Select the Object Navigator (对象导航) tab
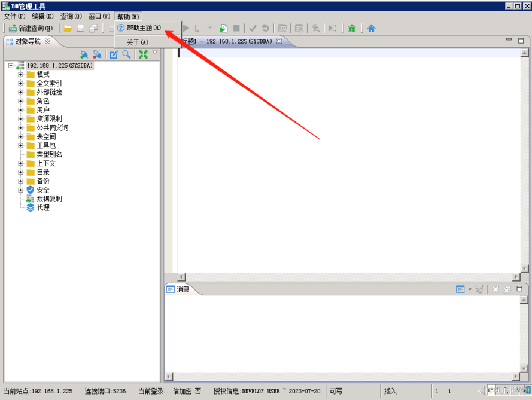This screenshot has height=400, width=532. [28, 41]
